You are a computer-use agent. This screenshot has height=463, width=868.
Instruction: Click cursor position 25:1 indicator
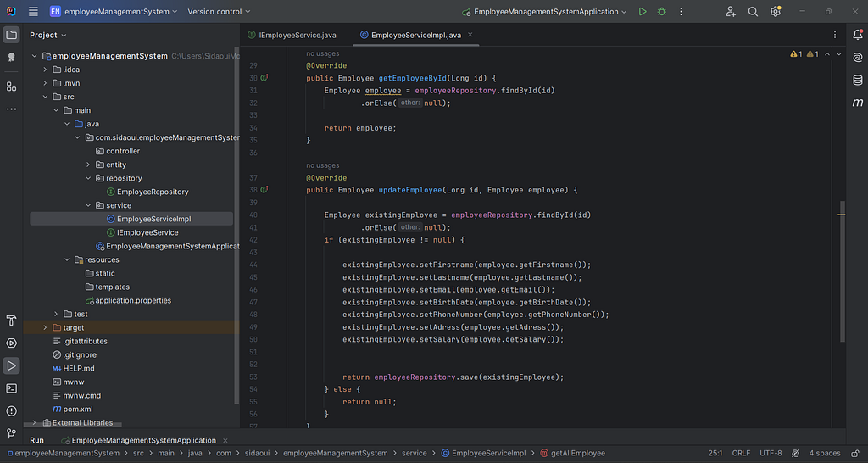point(715,453)
